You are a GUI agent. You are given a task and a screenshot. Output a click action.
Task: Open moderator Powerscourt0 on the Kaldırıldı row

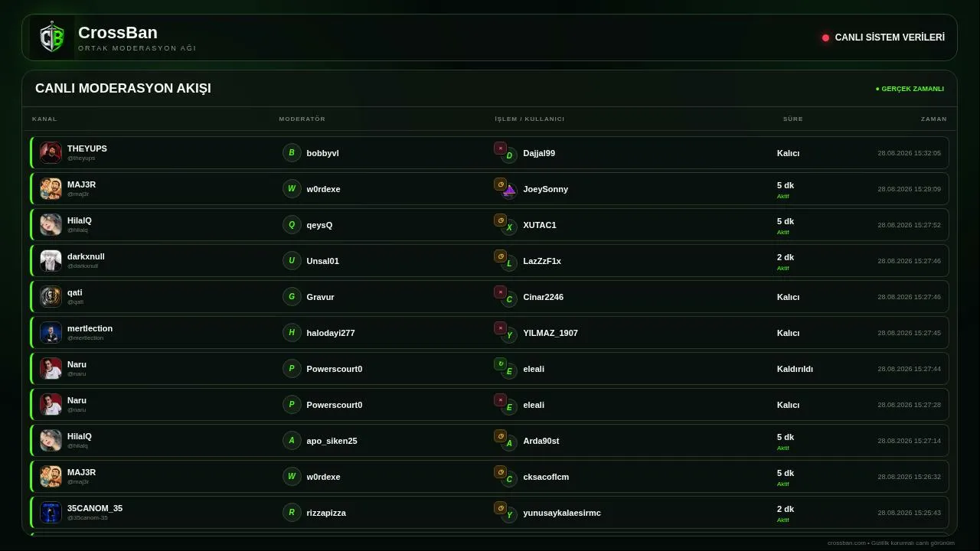click(x=334, y=369)
